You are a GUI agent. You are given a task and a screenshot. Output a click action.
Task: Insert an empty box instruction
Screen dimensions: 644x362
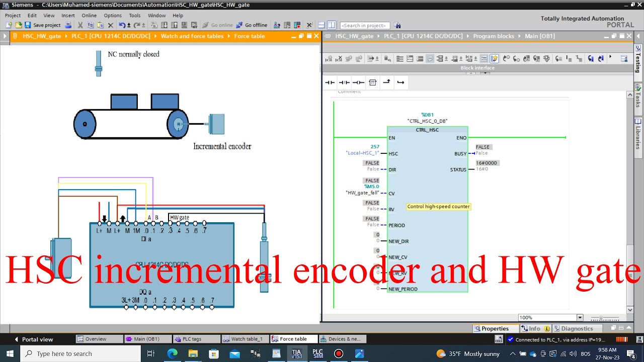[x=373, y=82]
